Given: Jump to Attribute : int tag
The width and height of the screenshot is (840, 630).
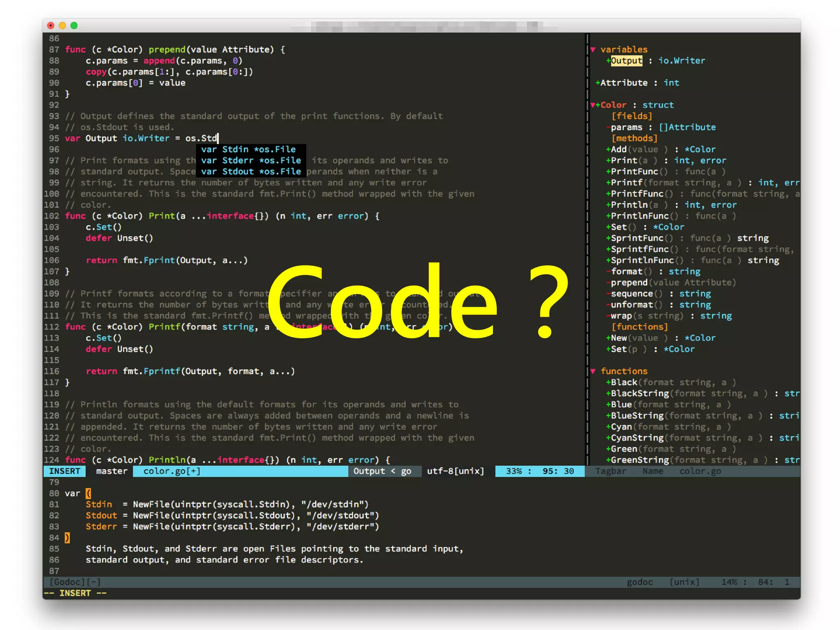Looking at the screenshot, I should (638, 83).
